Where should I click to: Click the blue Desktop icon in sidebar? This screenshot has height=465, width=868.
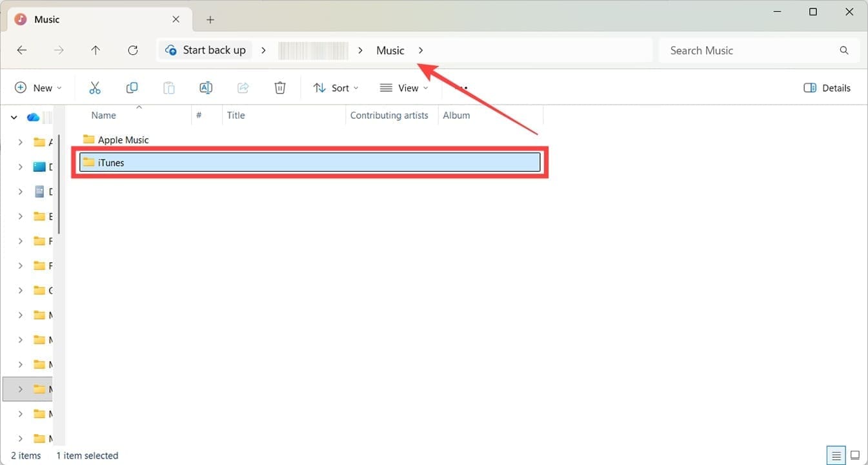pos(39,167)
